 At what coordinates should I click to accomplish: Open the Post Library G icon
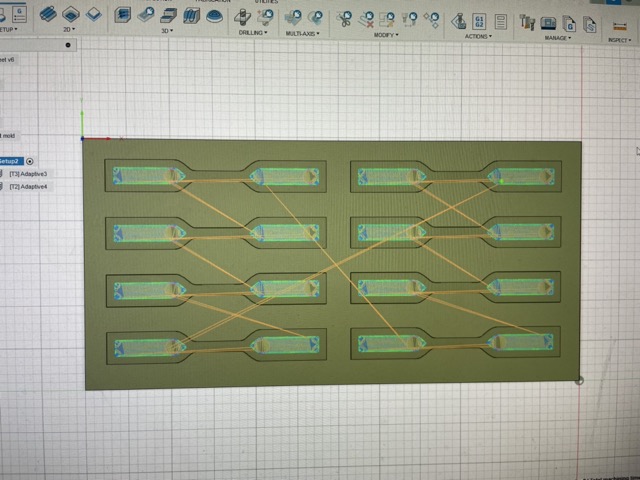(x=569, y=24)
